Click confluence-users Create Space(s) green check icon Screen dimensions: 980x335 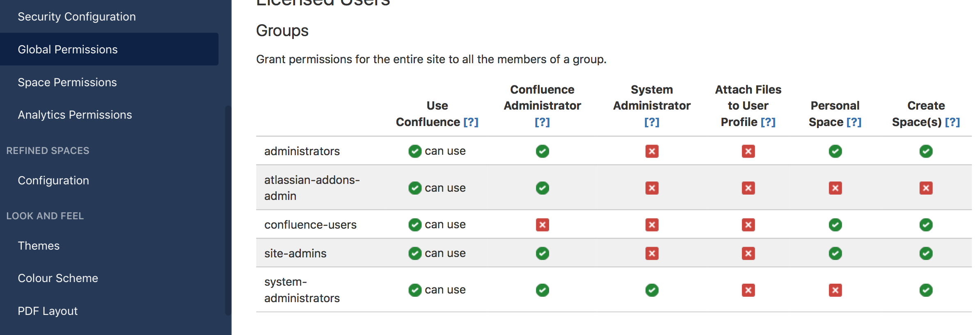tap(926, 225)
